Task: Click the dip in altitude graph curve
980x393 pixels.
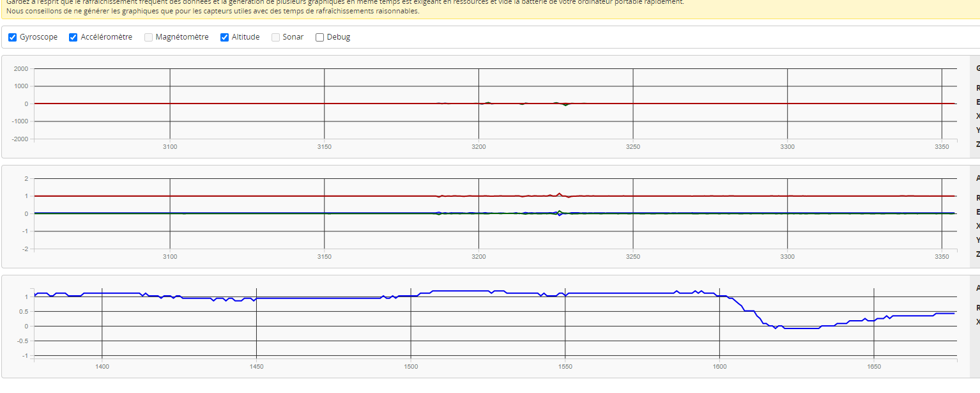Action: pos(792,328)
